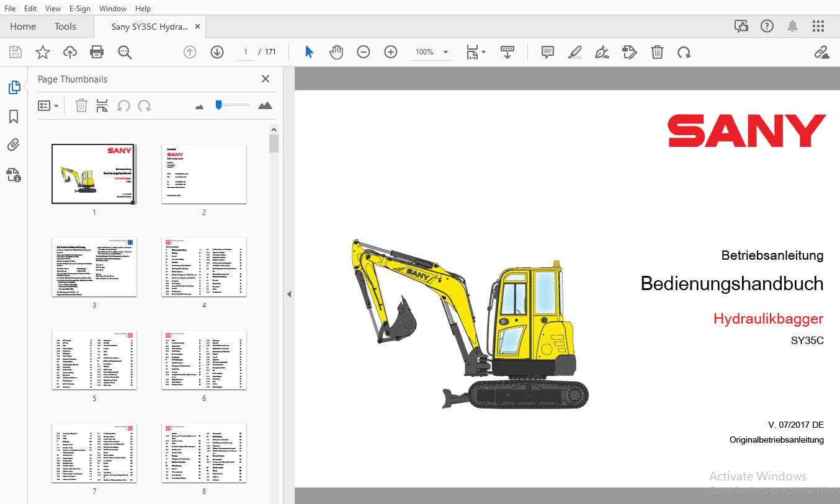This screenshot has width=840, height=504.
Task: Click the edit PDF tool icon
Action: [x=630, y=52]
